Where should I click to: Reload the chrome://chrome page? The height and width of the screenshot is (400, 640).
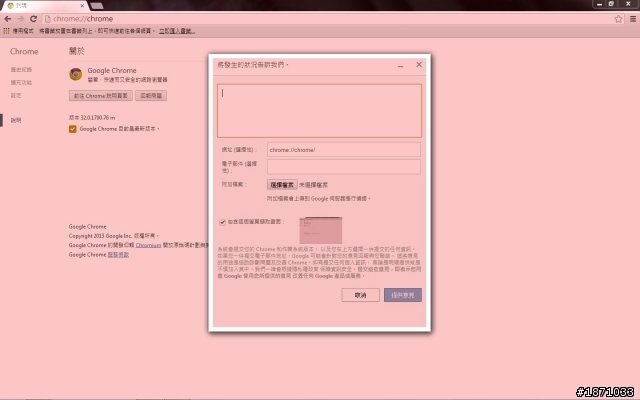point(33,19)
